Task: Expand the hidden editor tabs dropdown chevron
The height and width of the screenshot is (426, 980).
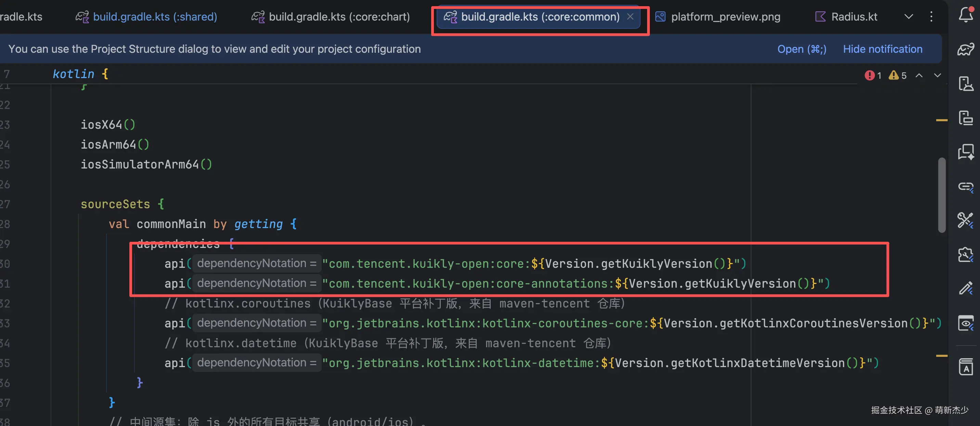Action: coord(908,16)
